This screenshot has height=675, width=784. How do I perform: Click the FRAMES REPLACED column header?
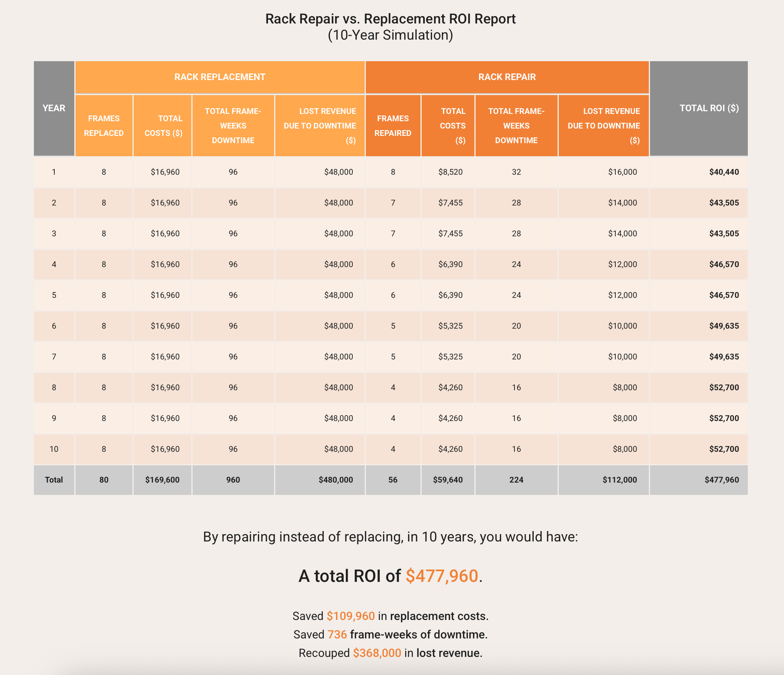click(104, 126)
